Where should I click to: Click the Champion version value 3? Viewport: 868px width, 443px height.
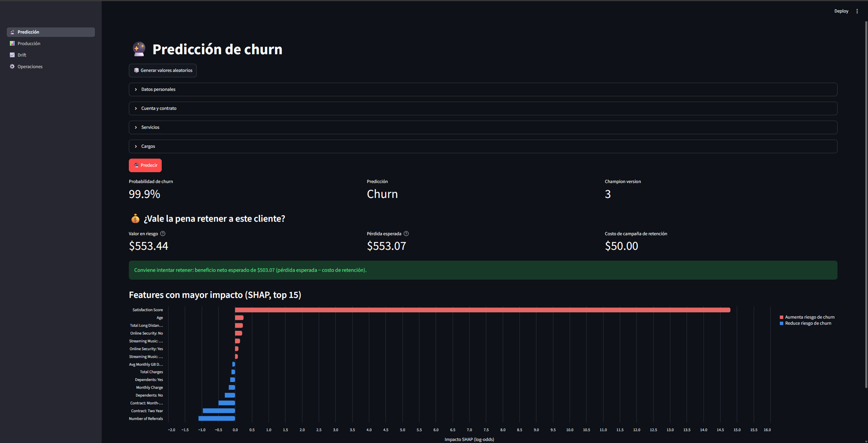tap(608, 194)
